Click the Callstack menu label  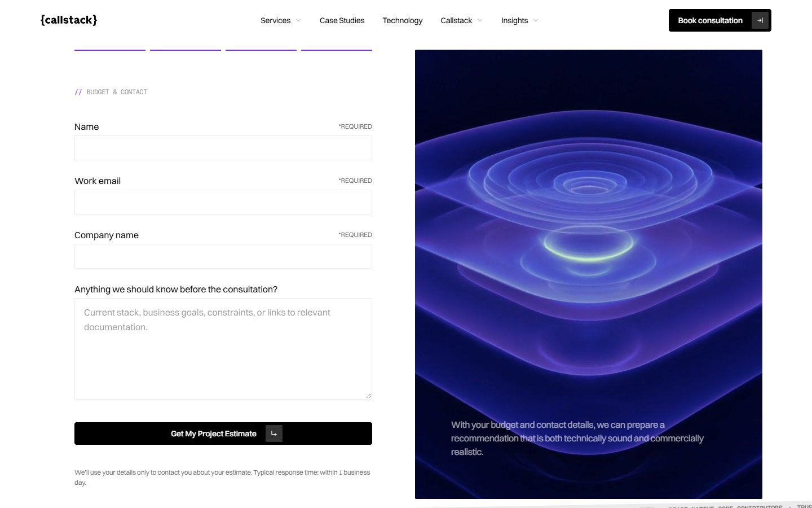[x=456, y=21]
